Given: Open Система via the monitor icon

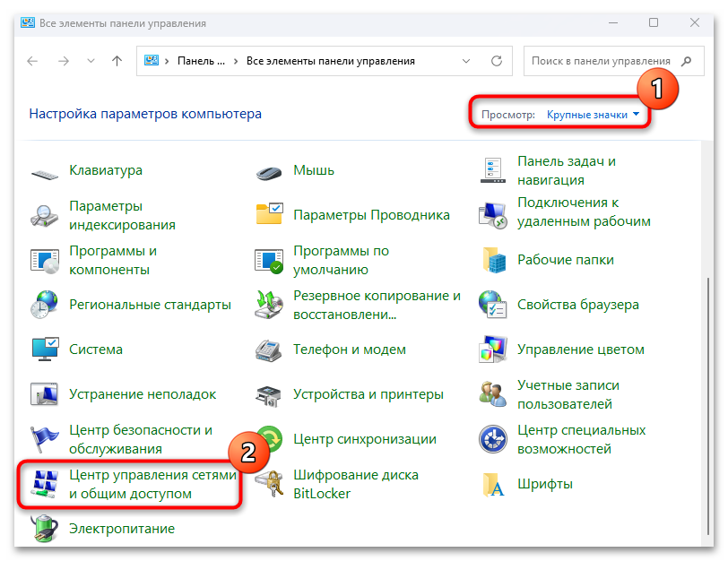Looking at the screenshot, I should pyautogui.click(x=45, y=349).
